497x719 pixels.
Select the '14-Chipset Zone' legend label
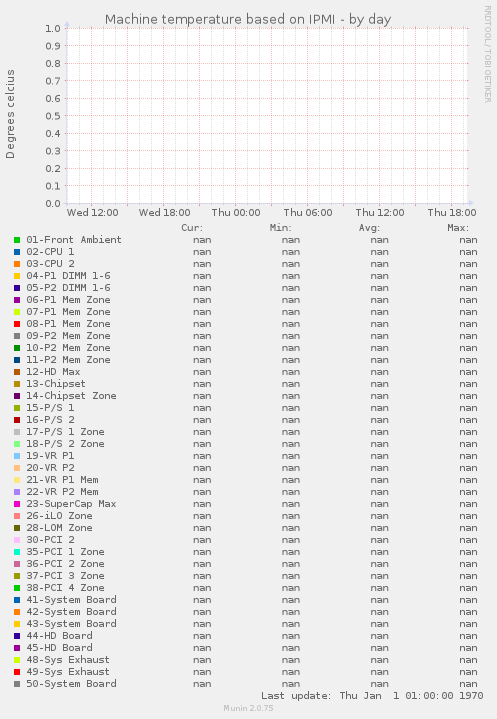coord(71,396)
